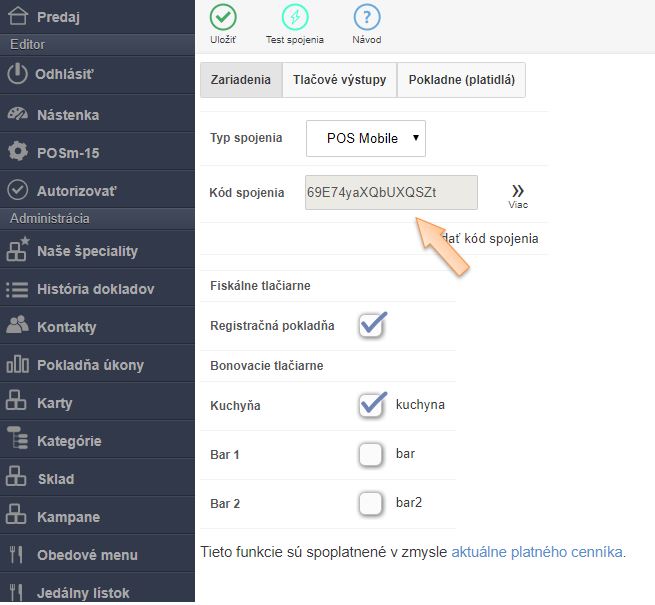Click the Odhlásiť power icon
This screenshot has width=655, height=605.
click(17, 75)
